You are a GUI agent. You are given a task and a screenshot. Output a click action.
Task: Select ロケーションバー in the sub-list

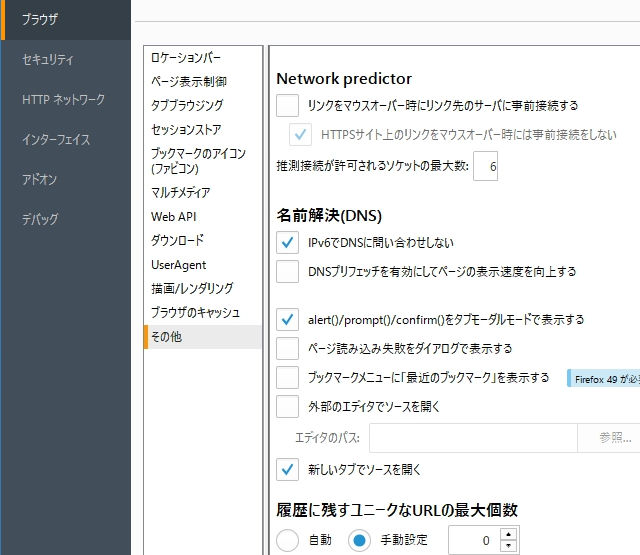[203, 58]
